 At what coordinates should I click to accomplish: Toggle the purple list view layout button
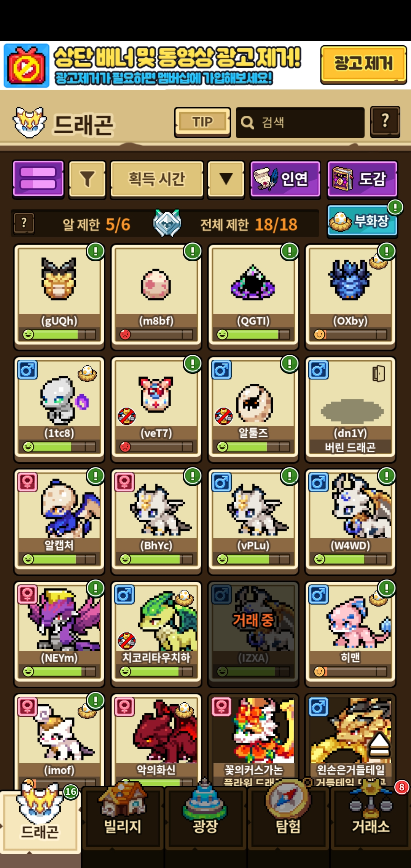tap(38, 179)
